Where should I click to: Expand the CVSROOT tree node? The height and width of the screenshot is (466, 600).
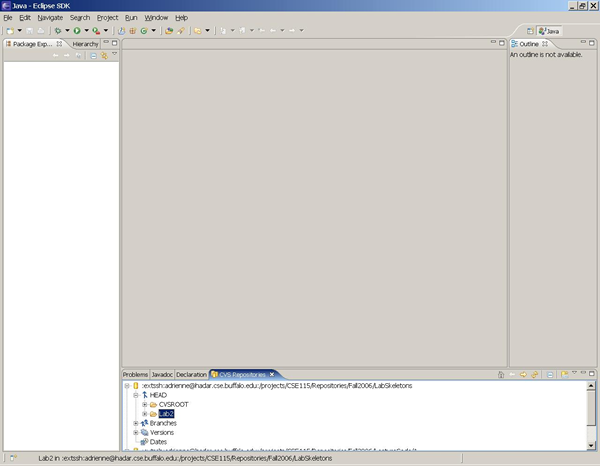click(x=145, y=404)
